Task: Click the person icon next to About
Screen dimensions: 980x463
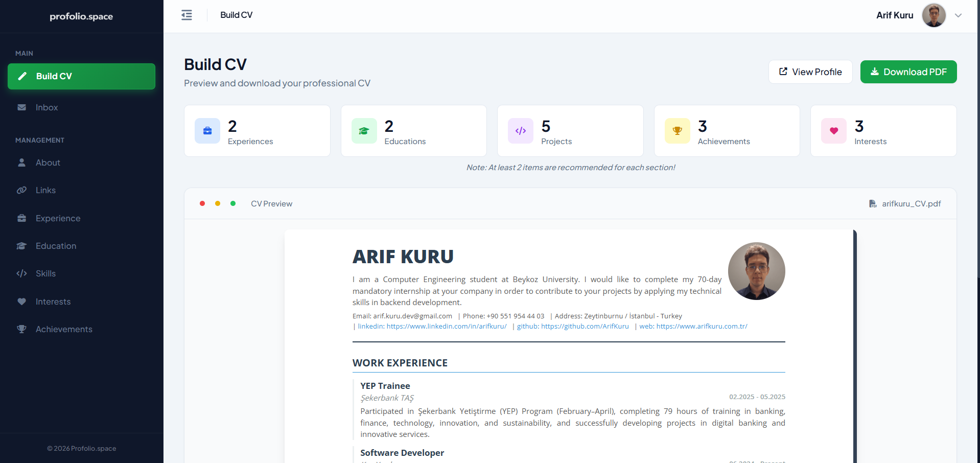Action: (21, 163)
